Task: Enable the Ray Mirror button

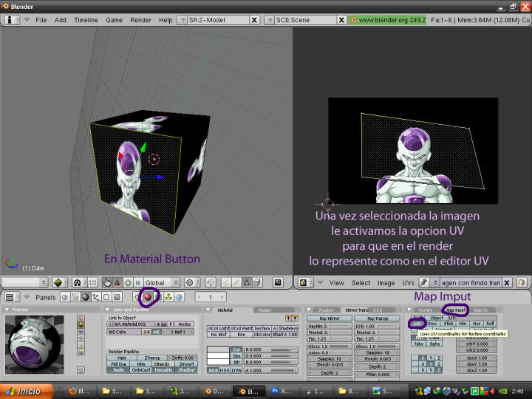Action: tap(330, 318)
